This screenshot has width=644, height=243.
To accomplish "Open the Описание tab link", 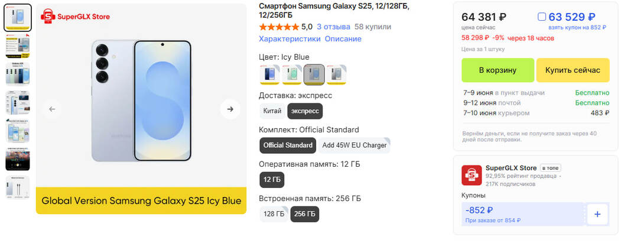I will click(343, 39).
